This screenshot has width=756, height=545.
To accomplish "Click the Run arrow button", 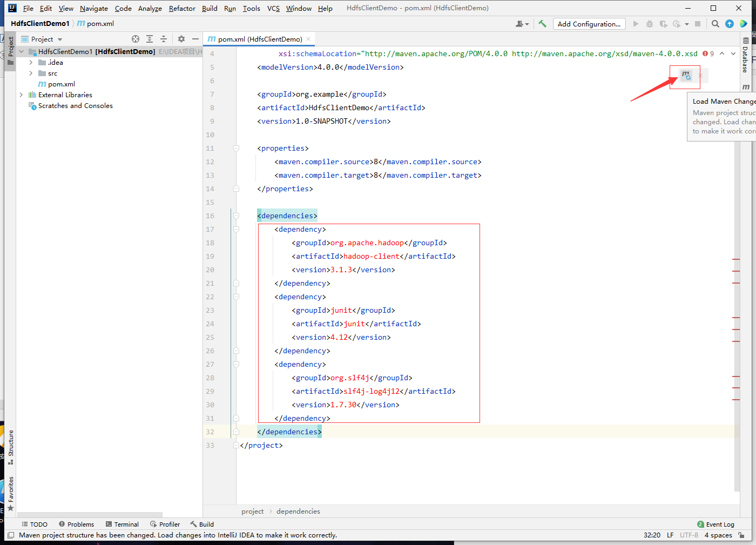I will pyautogui.click(x=636, y=24).
